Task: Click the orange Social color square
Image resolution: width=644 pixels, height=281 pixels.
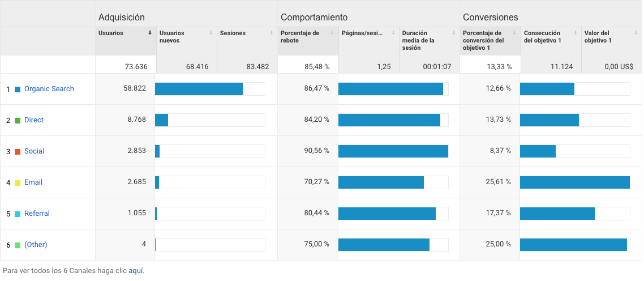Action: pos(18,152)
